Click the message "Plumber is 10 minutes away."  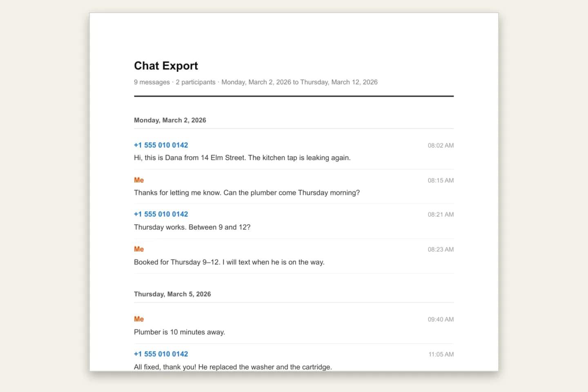coord(179,332)
